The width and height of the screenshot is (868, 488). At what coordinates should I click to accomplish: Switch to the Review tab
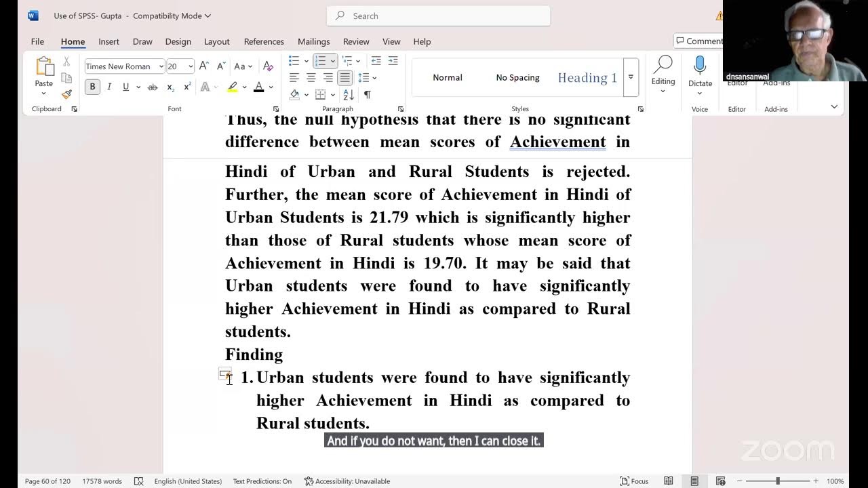click(356, 41)
